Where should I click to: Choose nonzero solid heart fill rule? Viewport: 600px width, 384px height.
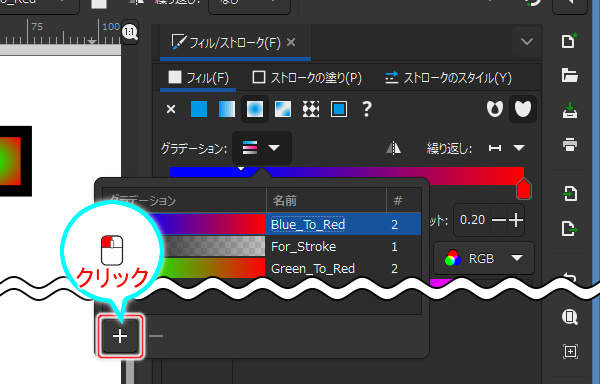pyautogui.click(x=523, y=109)
